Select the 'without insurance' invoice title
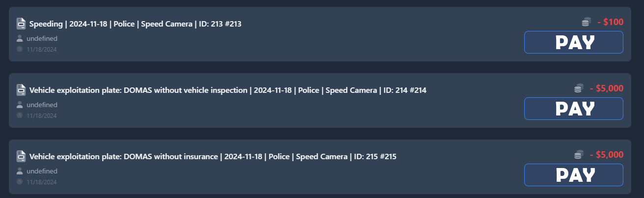Screen dimensions: 644x198 click(x=213, y=157)
